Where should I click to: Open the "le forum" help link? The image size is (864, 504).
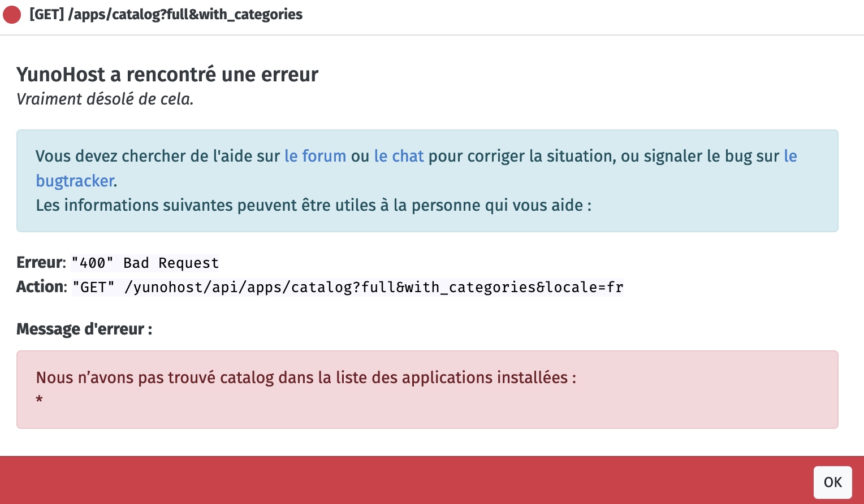point(315,156)
